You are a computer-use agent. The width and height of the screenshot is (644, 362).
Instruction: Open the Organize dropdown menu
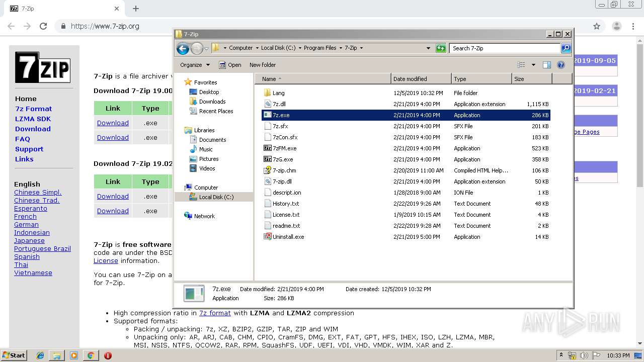(x=195, y=65)
